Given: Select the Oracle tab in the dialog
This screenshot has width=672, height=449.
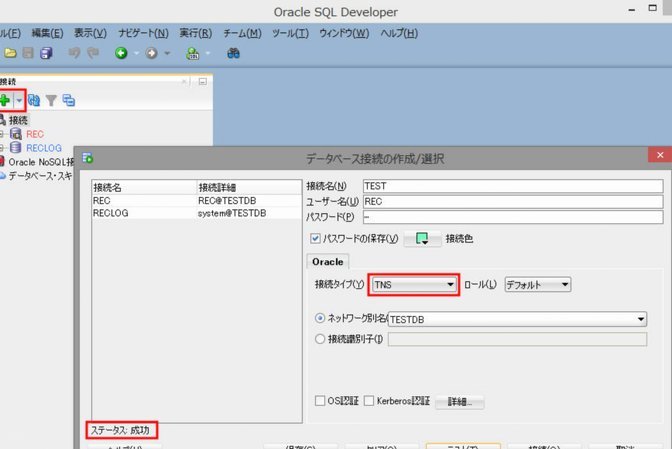Looking at the screenshot, I should pos(328,262).
